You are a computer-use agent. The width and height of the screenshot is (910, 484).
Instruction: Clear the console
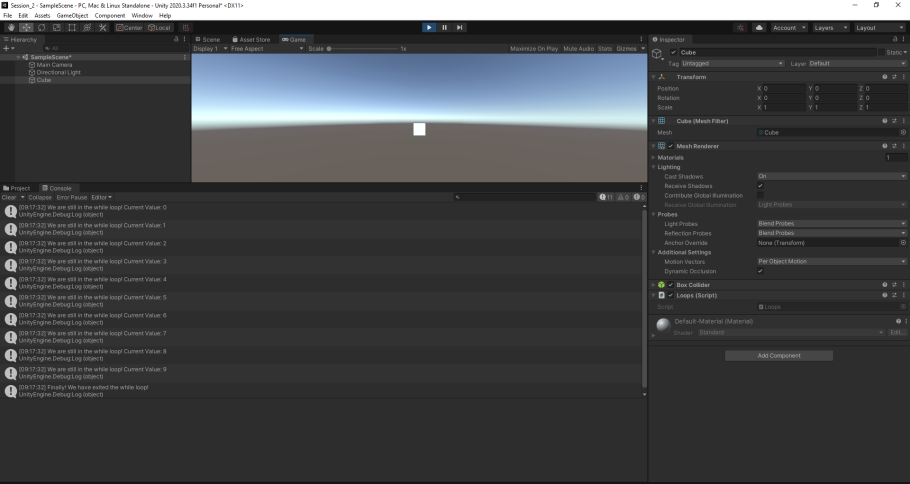click(x=9, y=197)
